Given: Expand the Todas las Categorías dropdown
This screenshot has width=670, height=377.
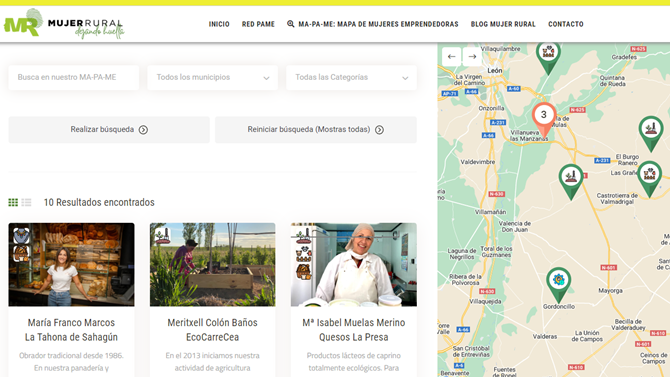Looking at the screenshot, I should click(x=351, y=77).
